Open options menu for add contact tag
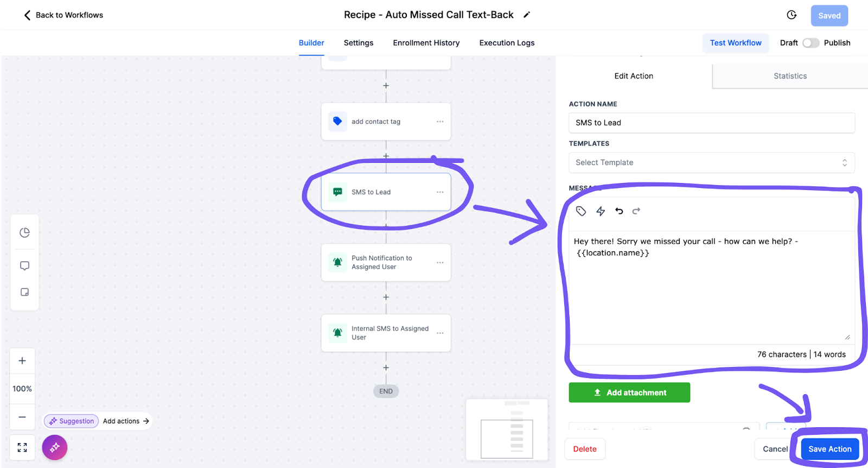Image resolution: width=868 pixels, height=468 pixels. (440, 122)
